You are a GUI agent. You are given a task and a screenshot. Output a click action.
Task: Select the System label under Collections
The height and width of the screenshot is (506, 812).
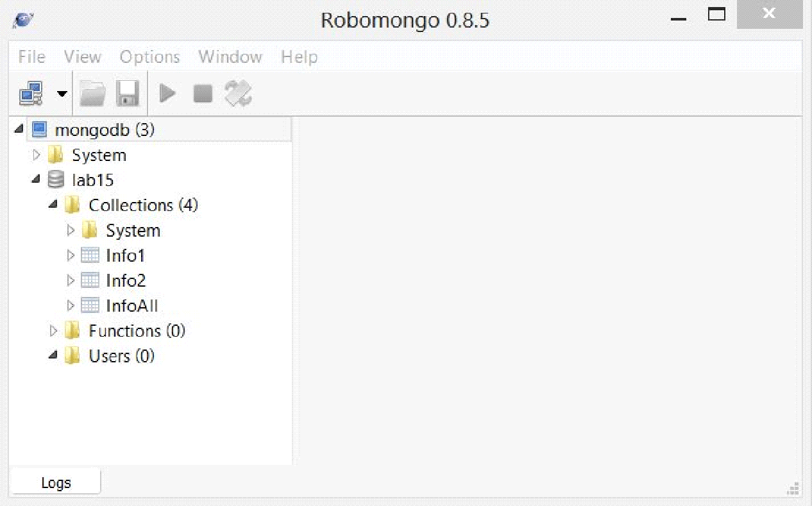coord(133,231)
